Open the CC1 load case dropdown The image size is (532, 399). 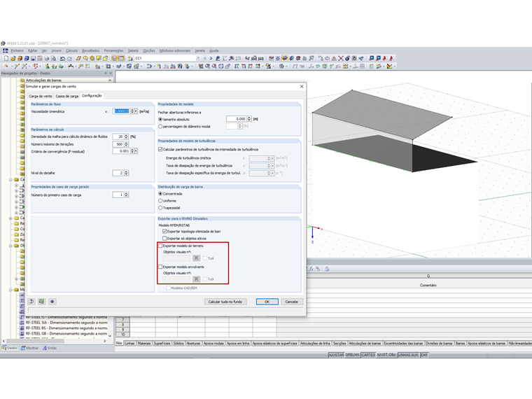198,58
